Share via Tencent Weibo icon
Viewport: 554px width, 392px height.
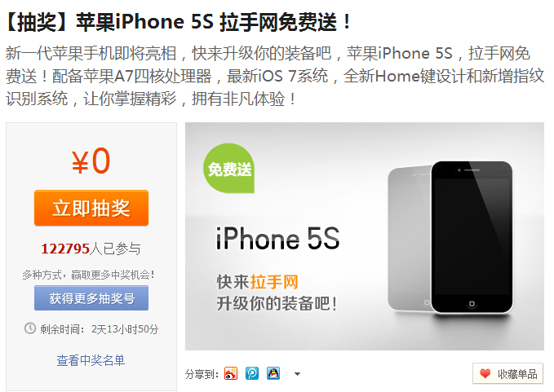[252, 373]
